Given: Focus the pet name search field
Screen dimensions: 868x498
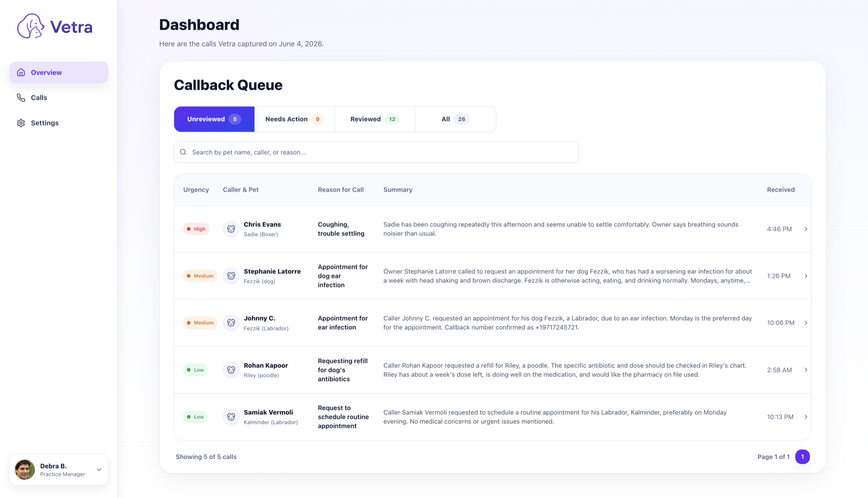Looking at the screenshot, I should click(376, 152).
